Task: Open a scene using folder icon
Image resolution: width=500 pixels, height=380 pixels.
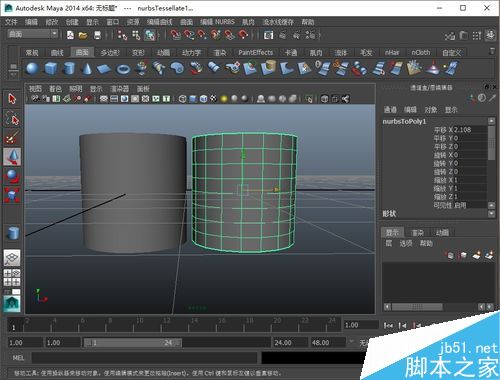Action: coord(83,35)
